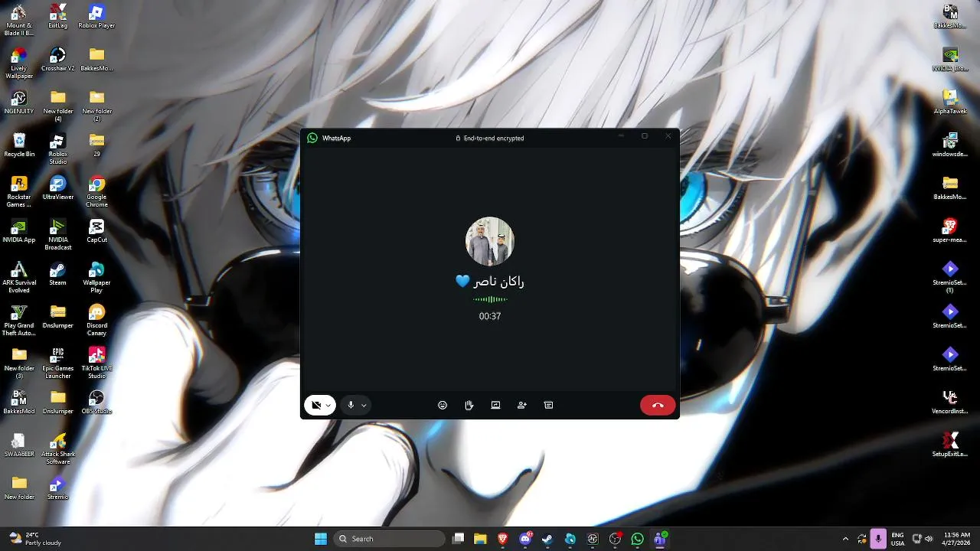The image size is (980, 551).
Task: Select the New folder (4) icon
Action: coord(57,106)
